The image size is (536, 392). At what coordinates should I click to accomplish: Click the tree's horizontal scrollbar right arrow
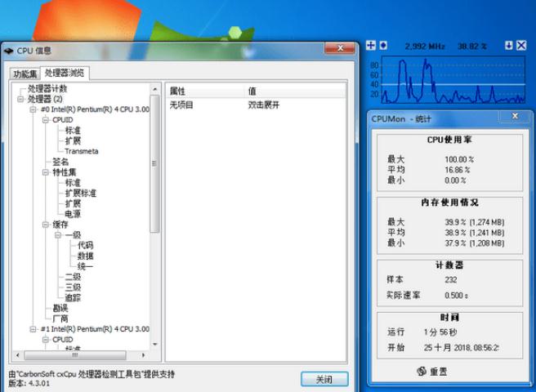144,355
